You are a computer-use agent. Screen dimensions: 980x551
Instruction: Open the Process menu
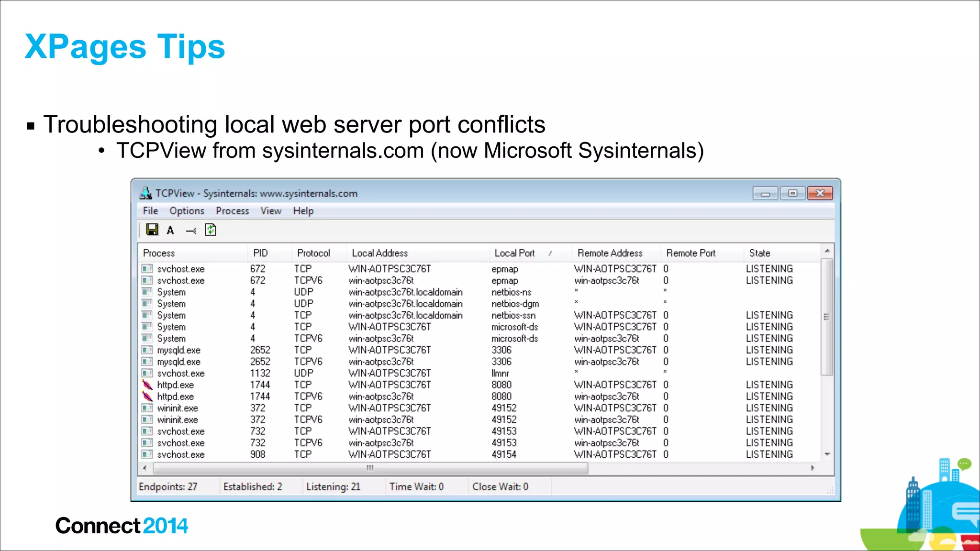point(232,211)
